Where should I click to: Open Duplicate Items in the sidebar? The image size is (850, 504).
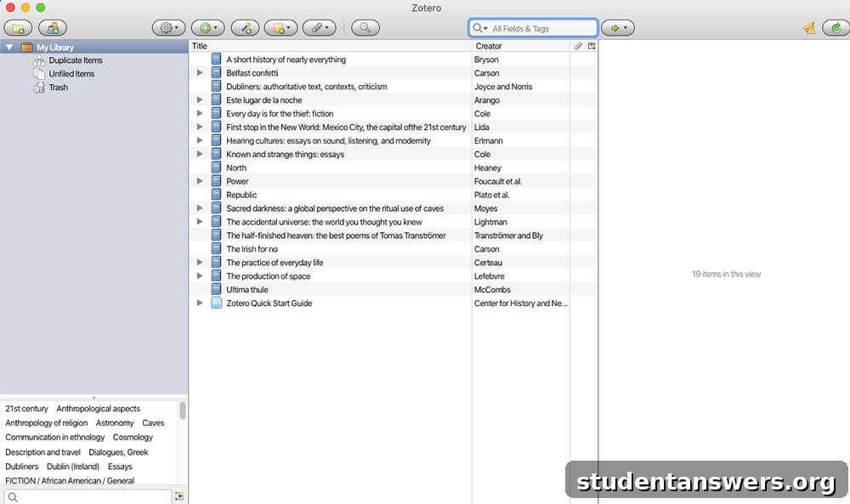coord(76,60)
